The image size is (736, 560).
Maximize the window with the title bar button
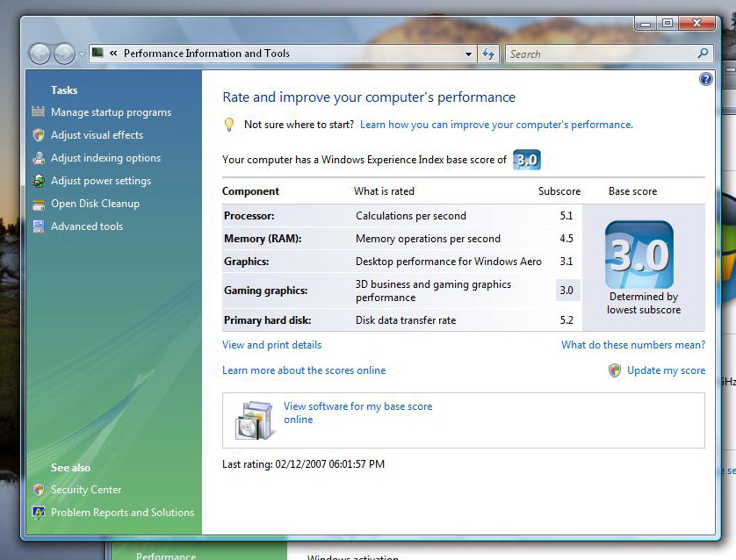668,23
